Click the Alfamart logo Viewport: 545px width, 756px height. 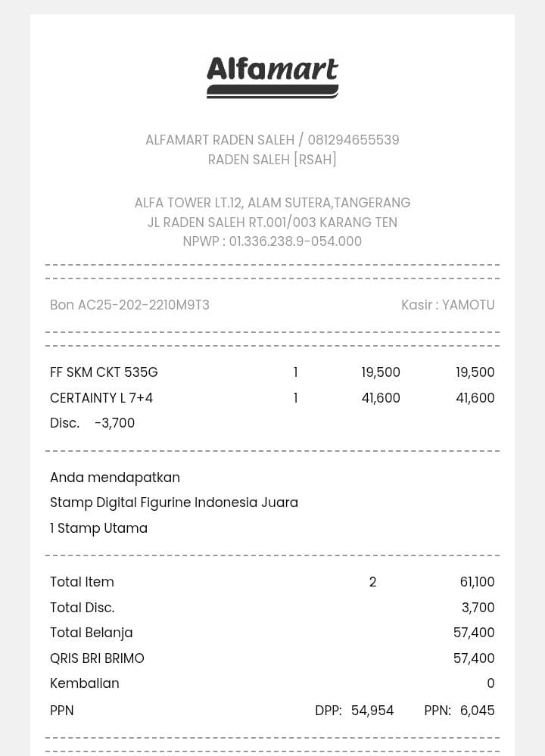[272, 76]
